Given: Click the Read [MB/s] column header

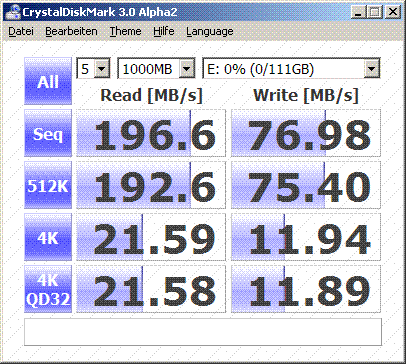Looking at the screenshot, I should point(151,95).
